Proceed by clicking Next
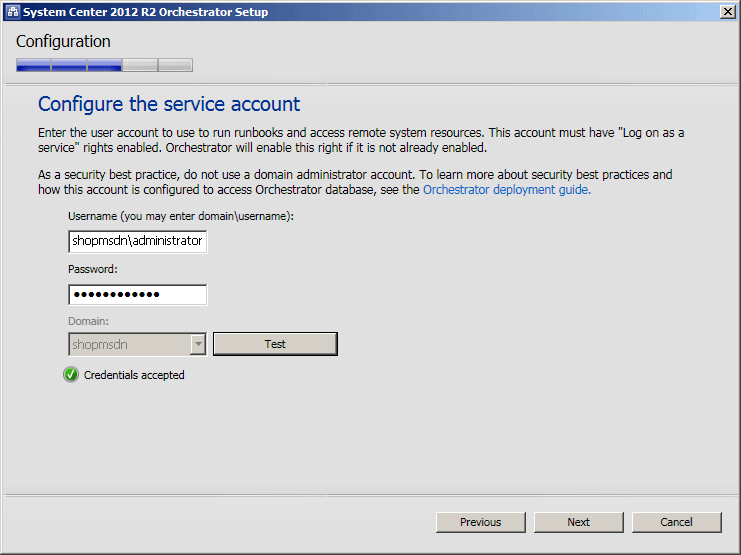 tap(578, 522)
